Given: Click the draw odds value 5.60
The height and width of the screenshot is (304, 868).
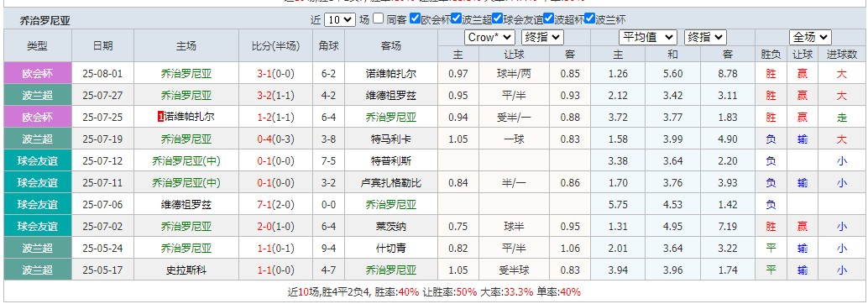Looking at the screenshot, I should coord(672,74).
